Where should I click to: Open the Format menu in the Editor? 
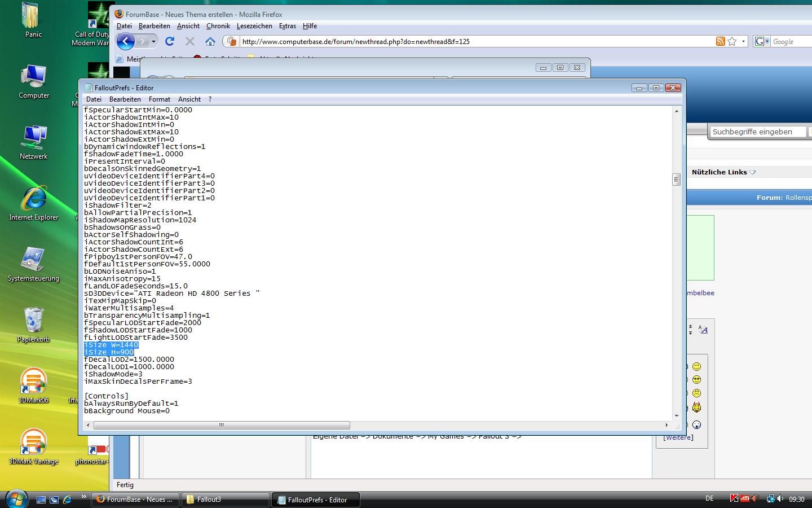[160, 99]
